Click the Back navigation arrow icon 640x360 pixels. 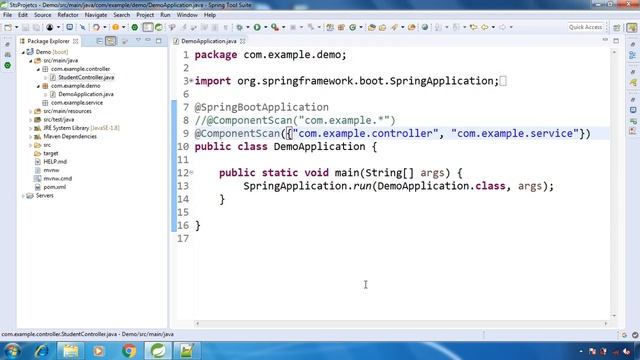[x=484, y=27]
